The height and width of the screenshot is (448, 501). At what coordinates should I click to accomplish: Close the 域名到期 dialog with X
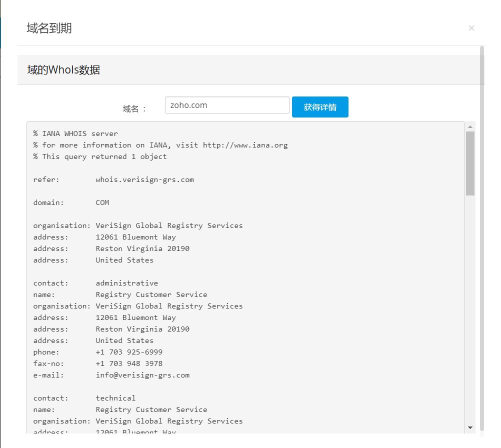pos(471,28)
